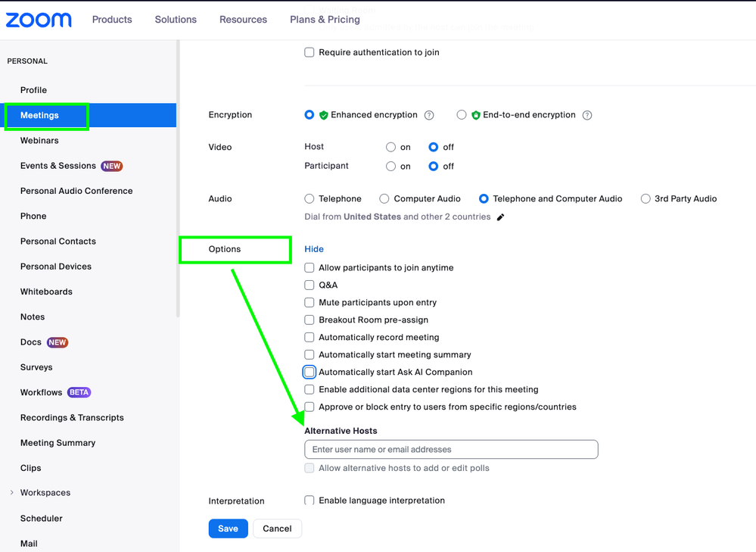Go to Recordings & Transcripts
756x552 pixels.
tap(72, 418)
